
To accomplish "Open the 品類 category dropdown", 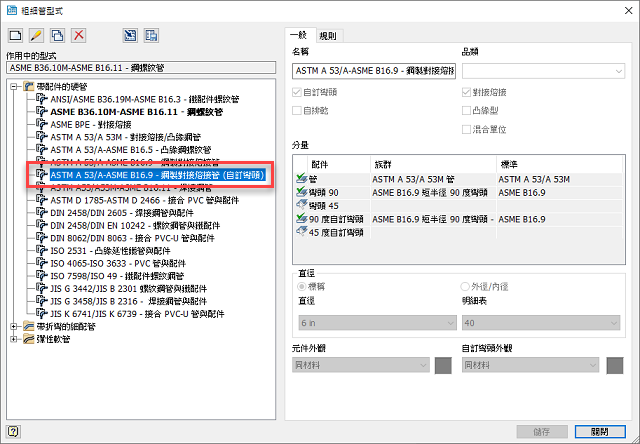I will click(x=543, y=71).
